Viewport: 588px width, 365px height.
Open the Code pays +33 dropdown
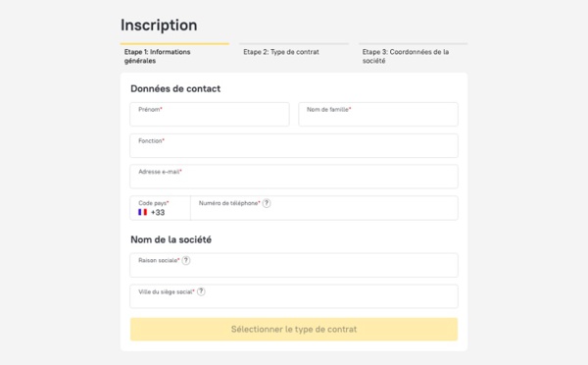tap(161, 208)
